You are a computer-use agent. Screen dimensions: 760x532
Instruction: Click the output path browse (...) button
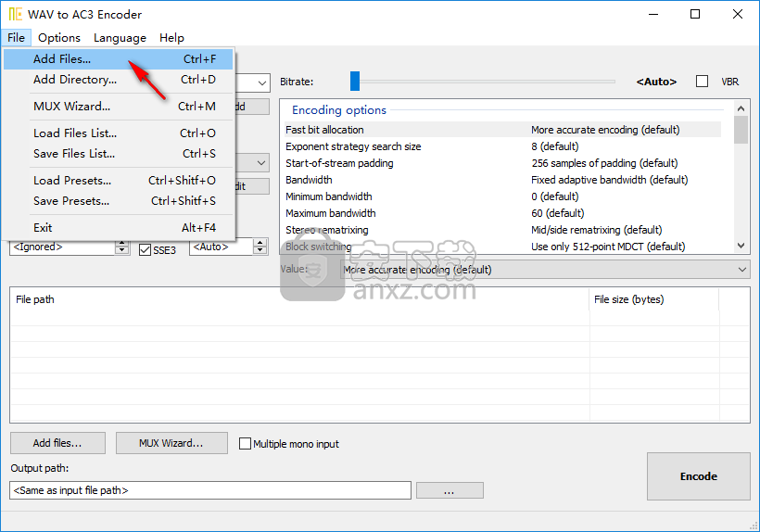tap(450, 490)
